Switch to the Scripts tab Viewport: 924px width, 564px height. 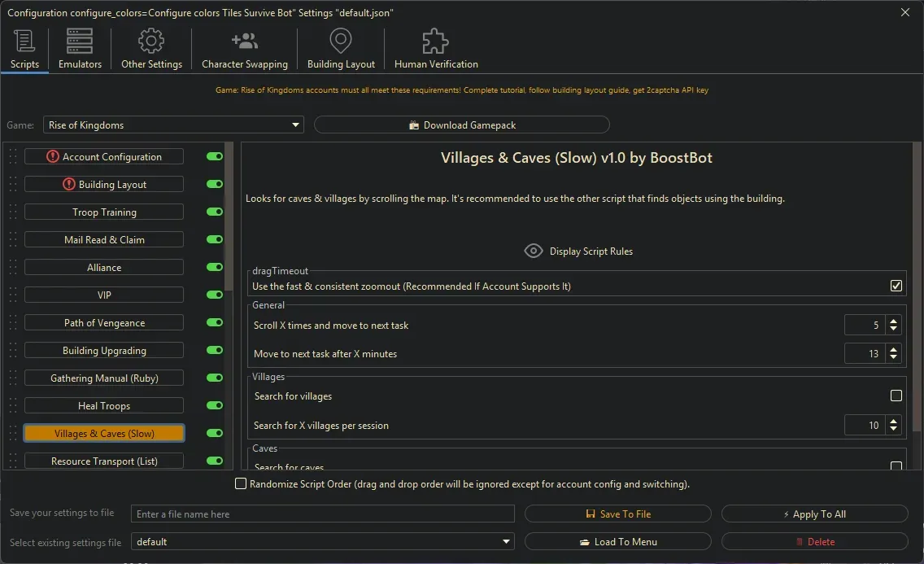click(24, 49)
